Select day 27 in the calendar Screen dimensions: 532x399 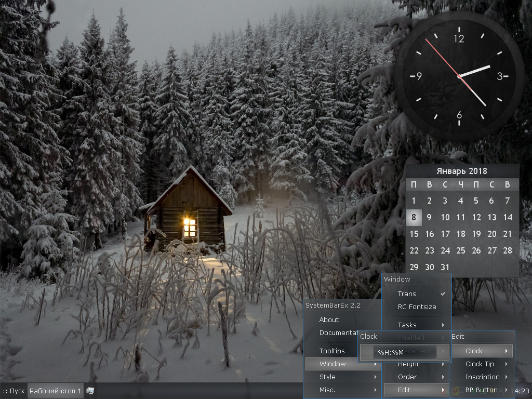coord(492,250)
